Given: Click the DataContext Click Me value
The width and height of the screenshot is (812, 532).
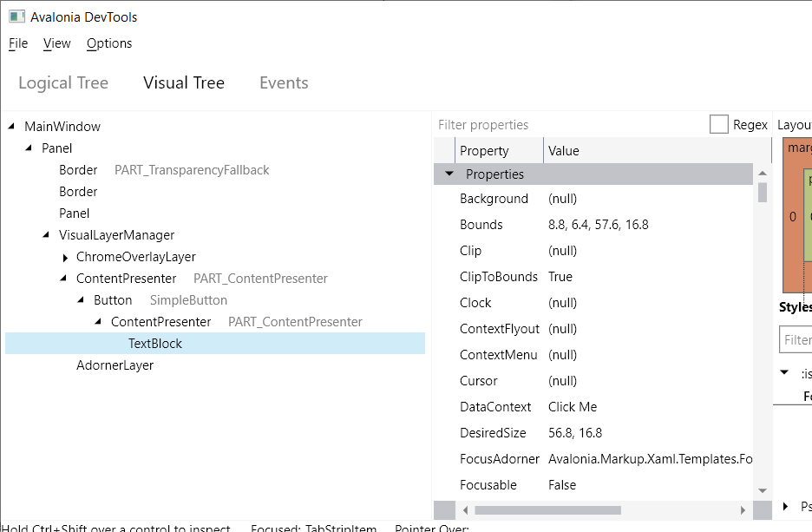Looking at the screenshot, I should [x=573, y=407].
